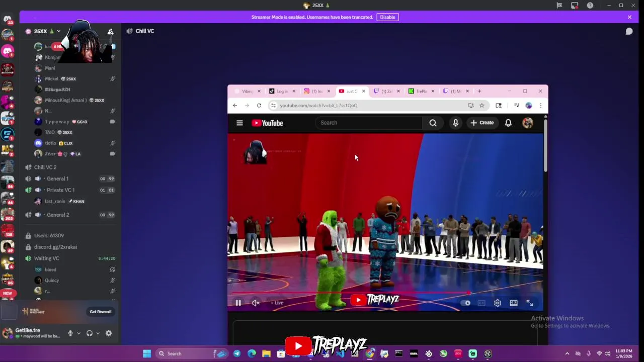Viewport: 644px width, 362px height.
Task: Pause the YouTube video
Action: (238, 303)
